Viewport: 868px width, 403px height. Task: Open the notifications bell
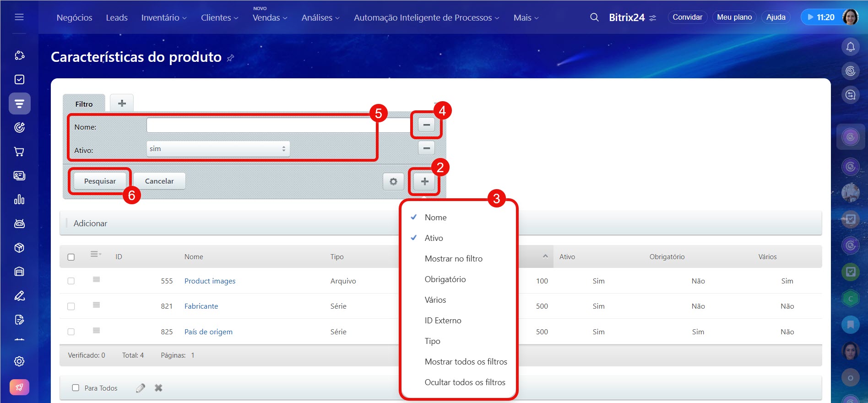pos(850,47)
